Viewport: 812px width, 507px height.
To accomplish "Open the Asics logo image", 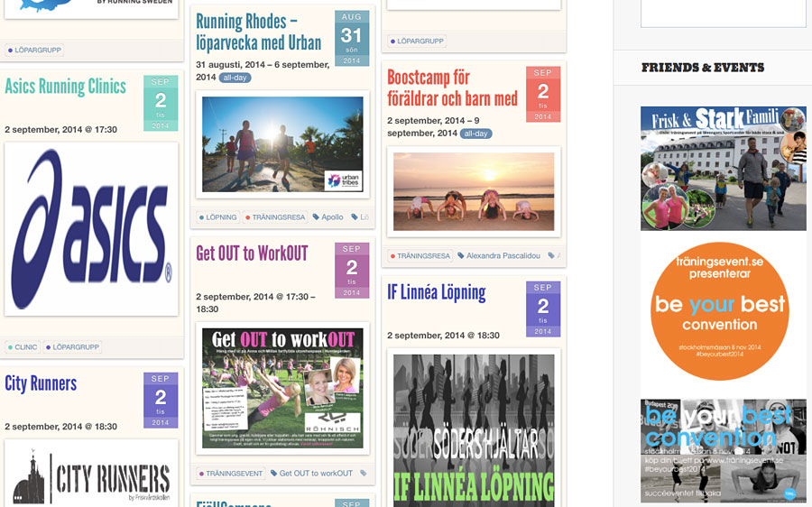I will (x=91, y=228).
